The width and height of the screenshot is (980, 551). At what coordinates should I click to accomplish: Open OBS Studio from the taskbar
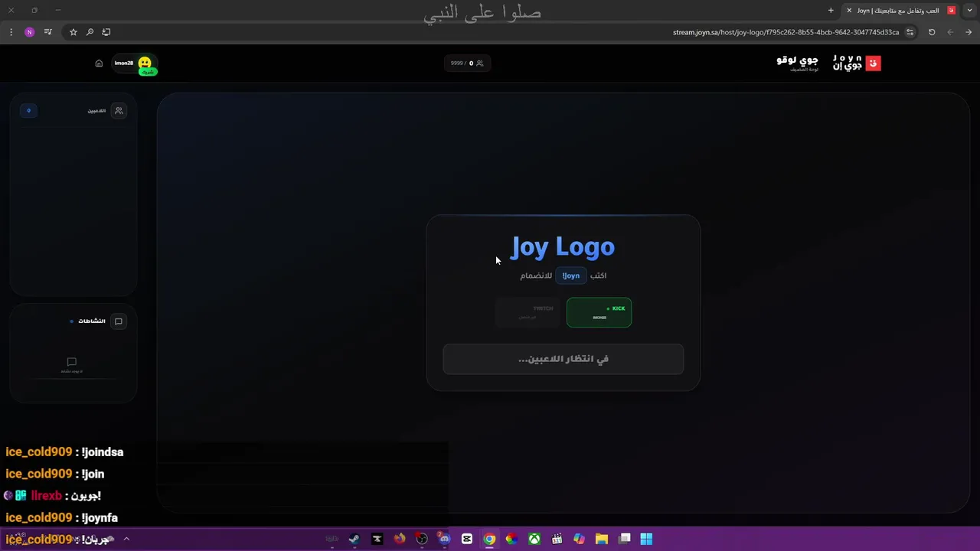[422, 539]
